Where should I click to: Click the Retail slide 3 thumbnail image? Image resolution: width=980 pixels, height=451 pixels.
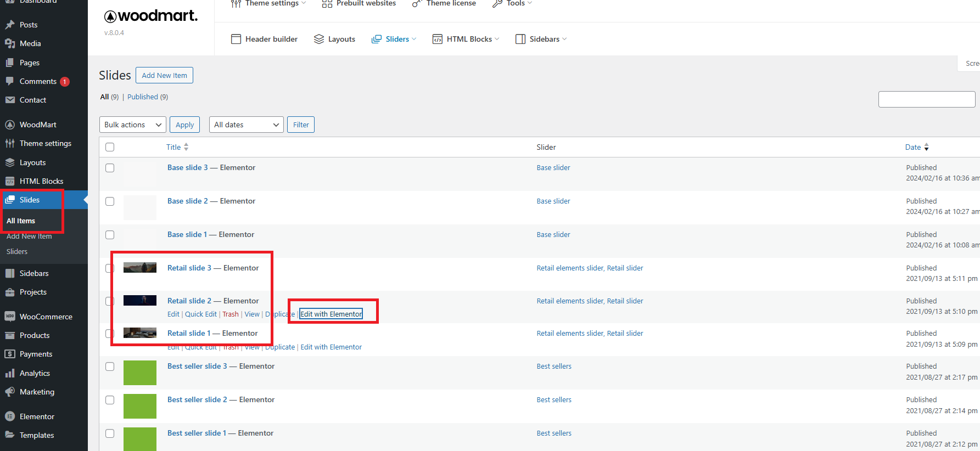(140, 268)
